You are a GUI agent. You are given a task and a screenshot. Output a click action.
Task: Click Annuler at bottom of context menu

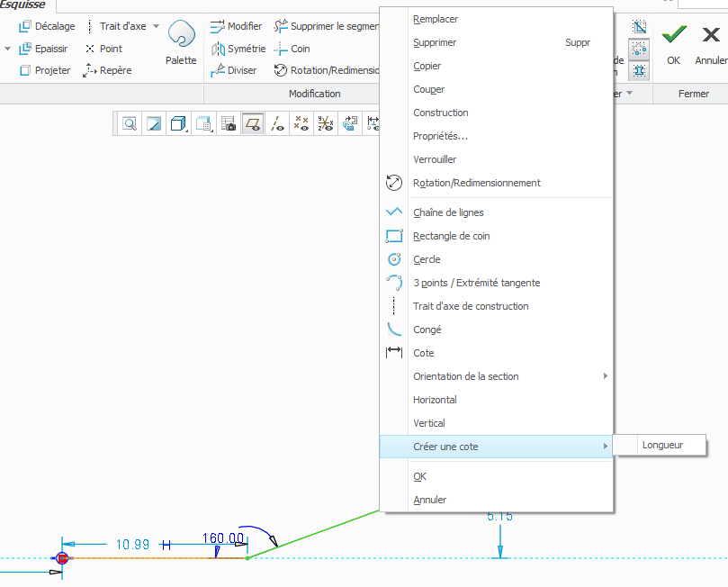tap(497, 501)
